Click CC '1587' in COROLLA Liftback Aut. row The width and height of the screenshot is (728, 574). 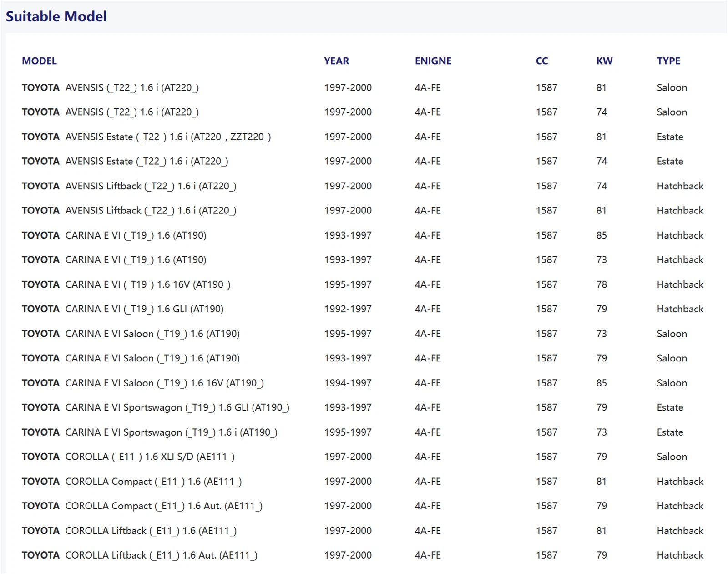(x=546, y=555)
